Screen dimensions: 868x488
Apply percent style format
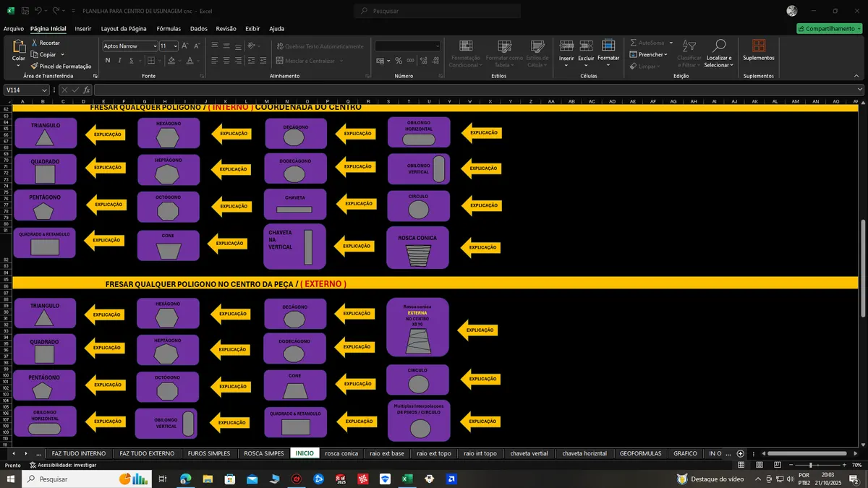pyautogui.click(x=398, y=61)
